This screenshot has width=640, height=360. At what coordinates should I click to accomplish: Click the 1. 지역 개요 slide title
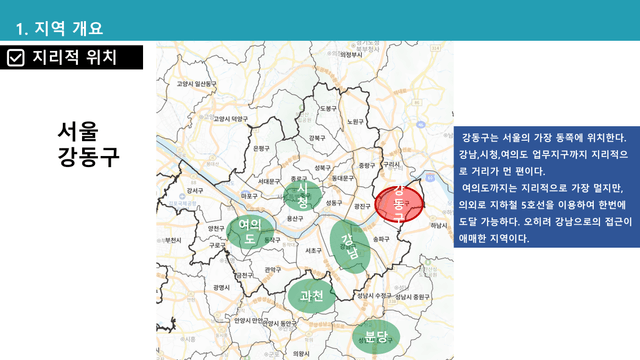pos(59,28)
